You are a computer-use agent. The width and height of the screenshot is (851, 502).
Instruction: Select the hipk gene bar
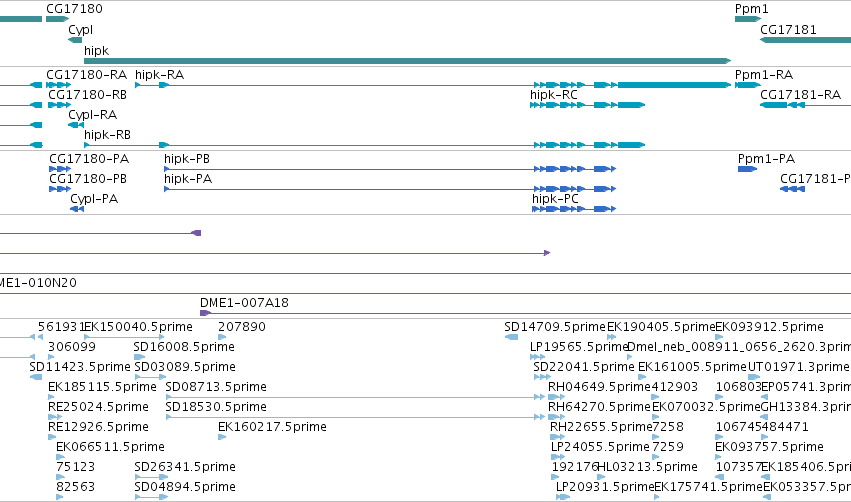(x=408, y=61)
